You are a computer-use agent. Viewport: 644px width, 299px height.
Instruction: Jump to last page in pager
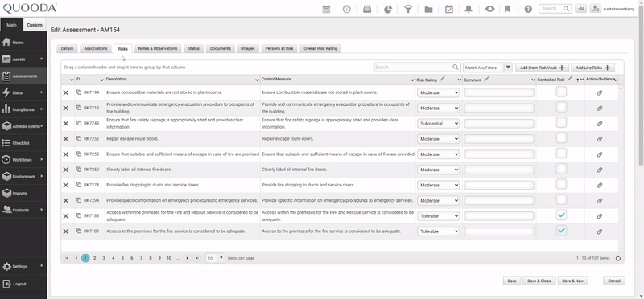tap(196, 258)
